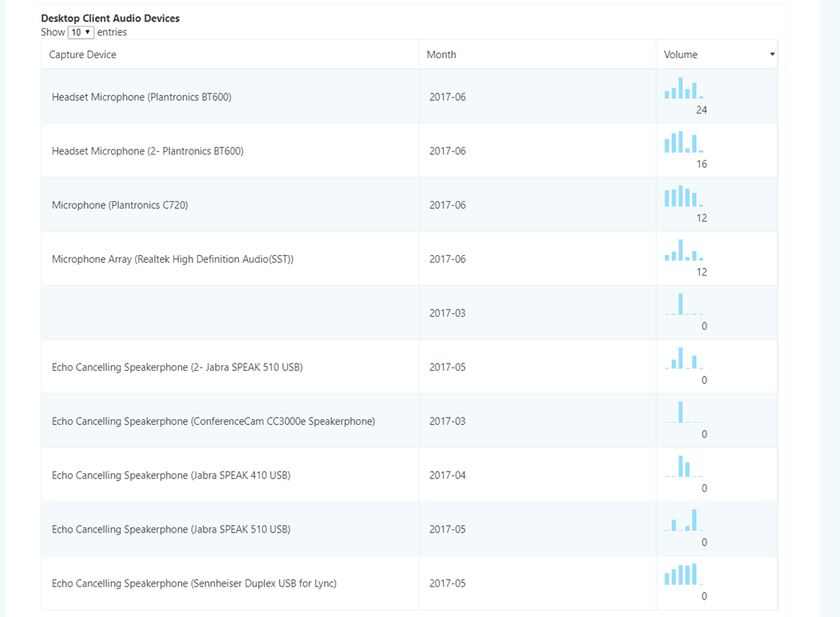
Task: Click sparkline in the blank device row
Action: 683,304
